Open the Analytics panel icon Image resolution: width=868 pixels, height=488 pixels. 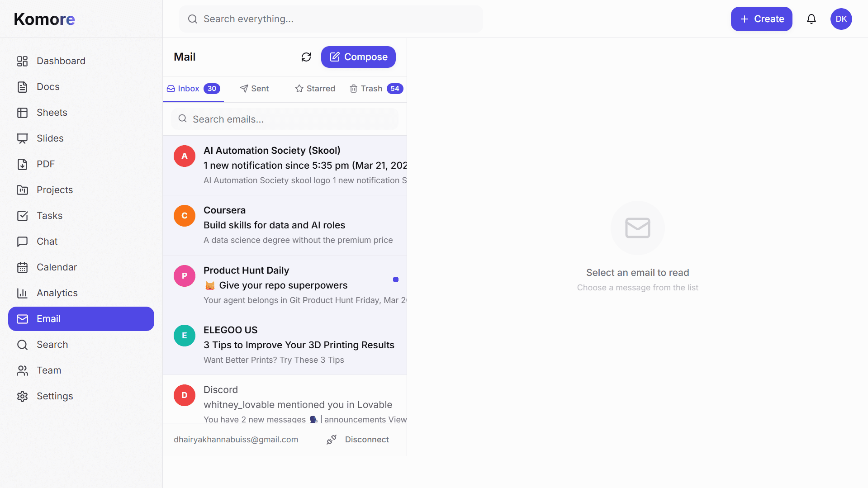click(x=23, y=293)
